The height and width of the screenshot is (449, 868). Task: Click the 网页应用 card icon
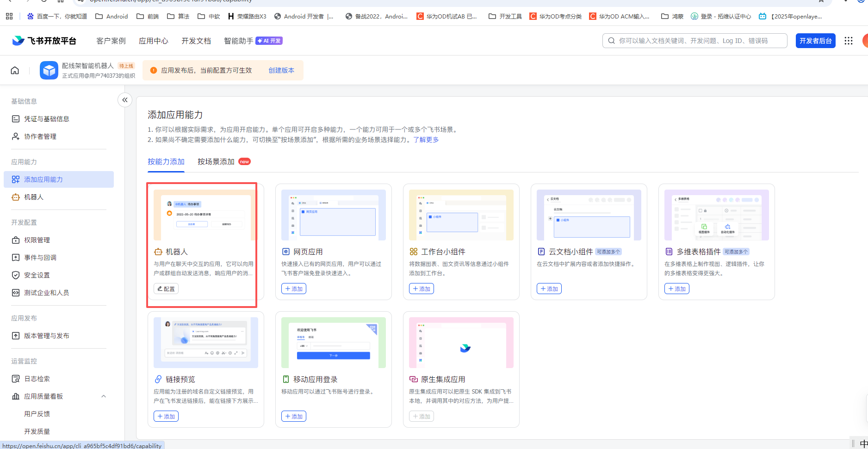point(286,252)
